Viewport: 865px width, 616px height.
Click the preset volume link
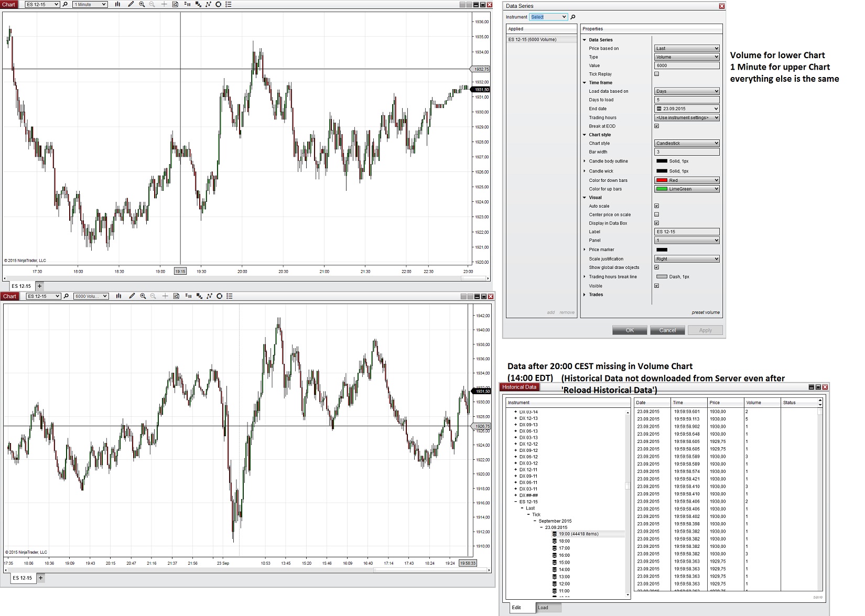[706, 312]
